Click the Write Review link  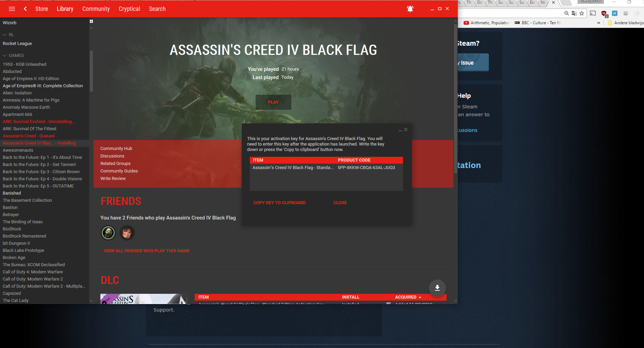[x=113, y=179]
